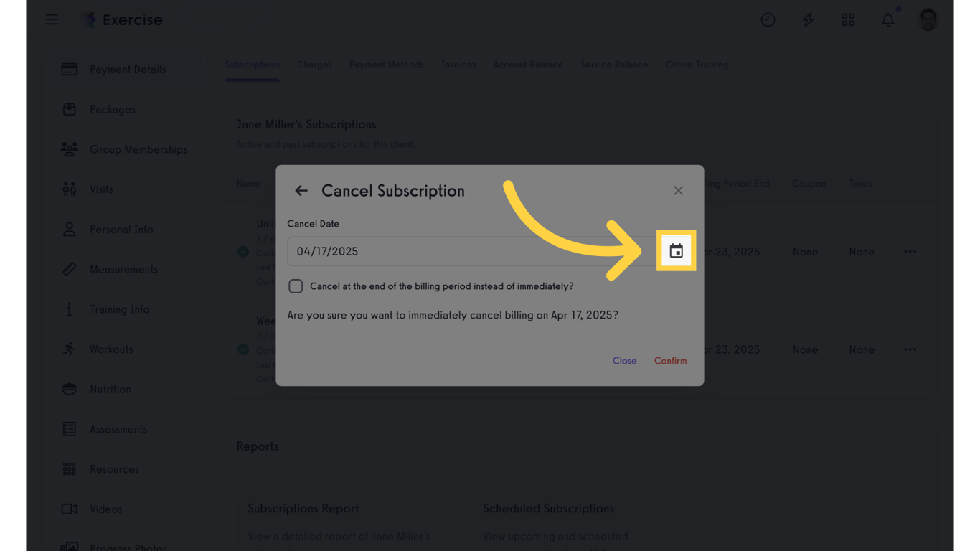Click the lightning bolt quick actions icon
Viewport: 980px width, 551px height.
(x=808, y=20)
